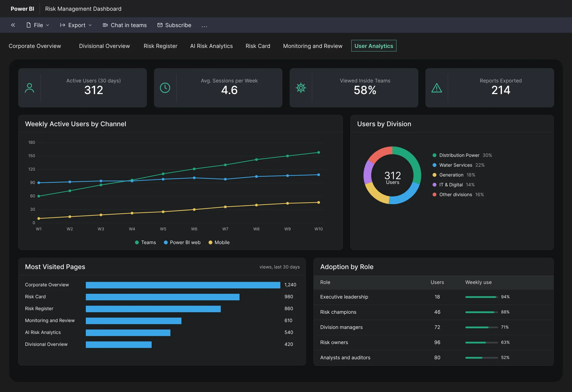Screen dimensions: 572x392
Task: Click the Export dropdown chevron arrow
Action: pos(90,25)
